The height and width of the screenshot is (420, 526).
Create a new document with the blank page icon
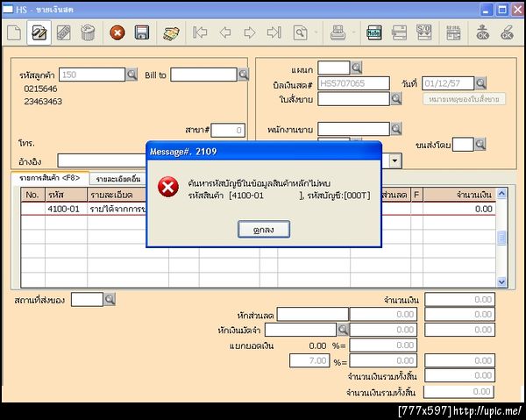(14, 32)
